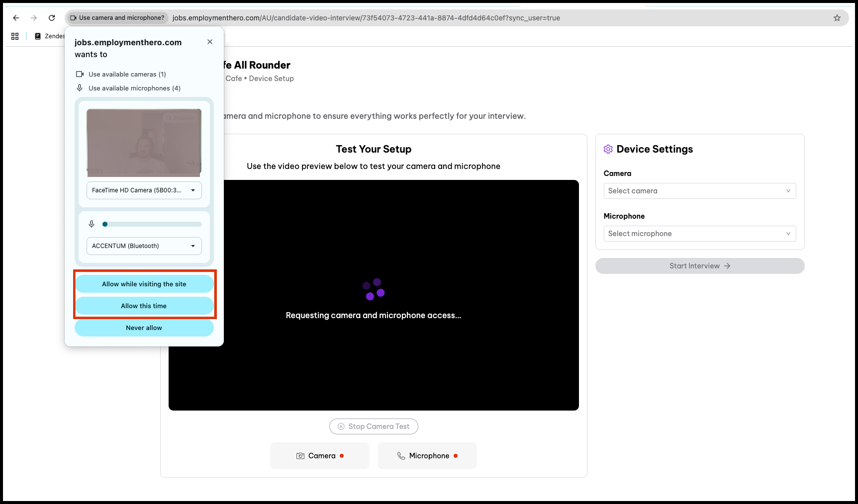This screenshot has width=858, height=504.
Task: Click the camera preview thumbnail
Action: (x=144, y=143)
